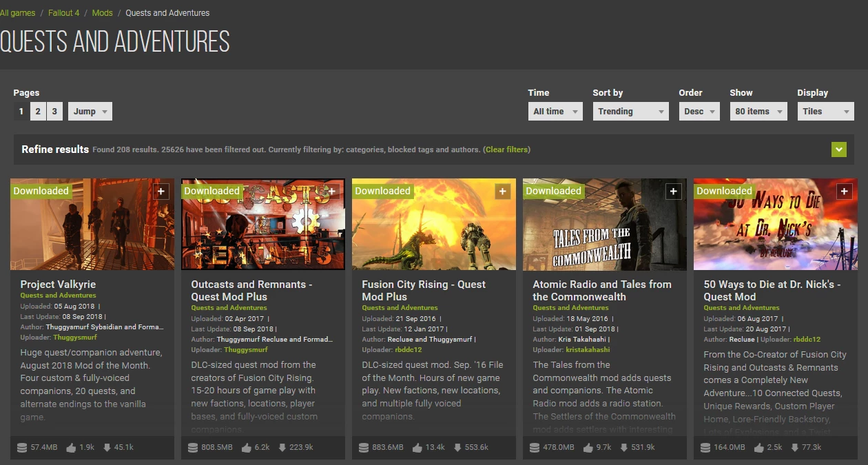Click uploader link 'rbddc12' under Fusion City Rising
868x465 pixels.
click(x=409, y=350)
